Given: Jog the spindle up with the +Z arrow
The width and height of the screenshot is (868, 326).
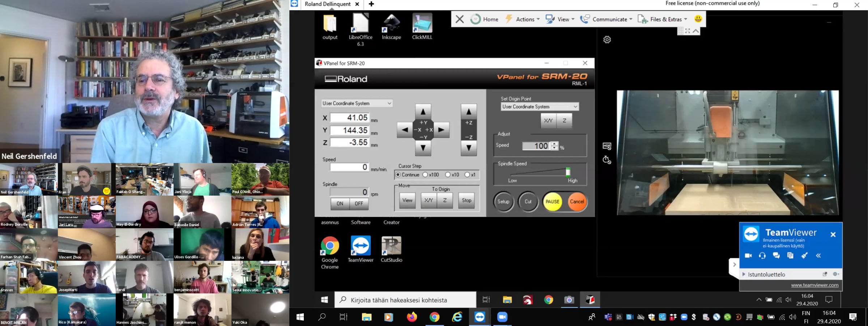Looking at the screenshot, I should click(x=469, y=112).
